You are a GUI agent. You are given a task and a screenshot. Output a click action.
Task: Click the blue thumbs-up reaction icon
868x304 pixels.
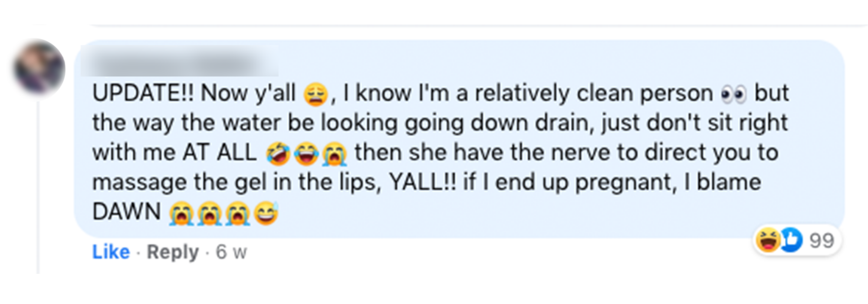click(791, 240)
